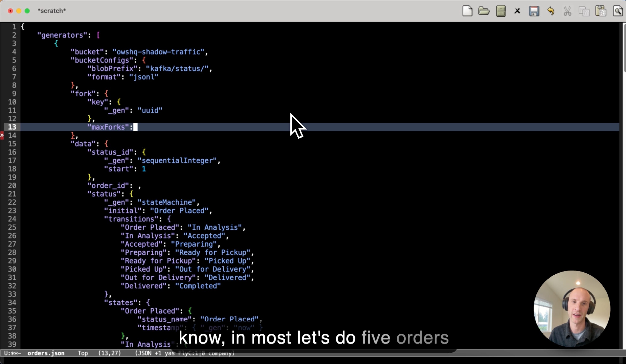Viewport: 626px width, 364px height.
Task: Save buffer with the floppy disk icon
Action: tap(534, 11)
